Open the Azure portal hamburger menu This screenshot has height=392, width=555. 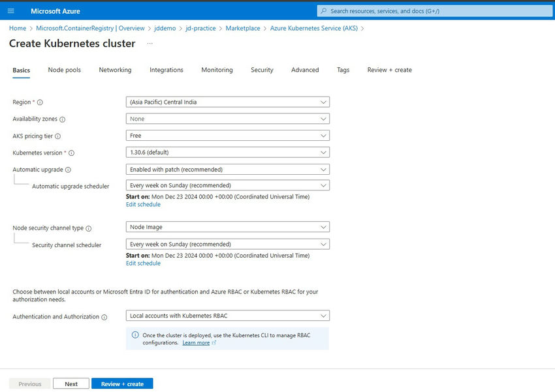(x=10, y=10)
